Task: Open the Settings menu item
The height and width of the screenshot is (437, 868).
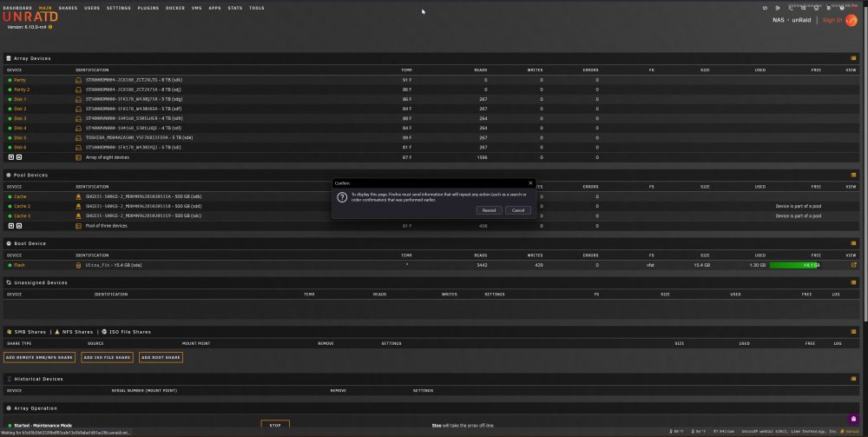Action: [118, 9]
